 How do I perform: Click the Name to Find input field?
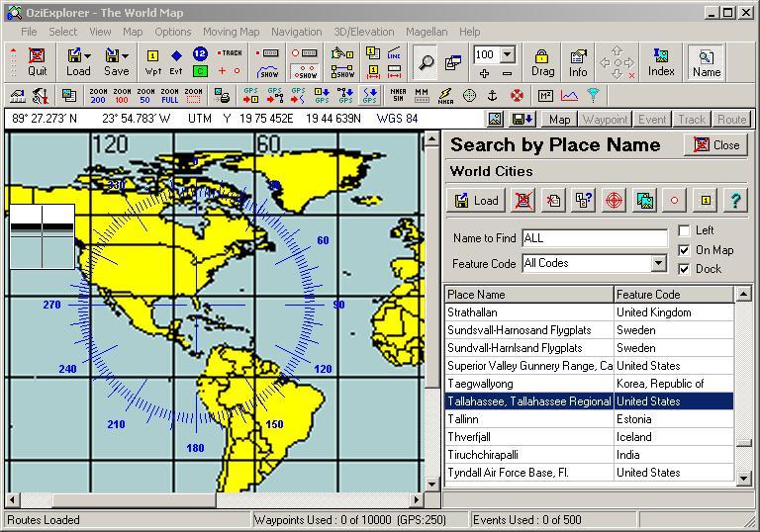(594, 238)
